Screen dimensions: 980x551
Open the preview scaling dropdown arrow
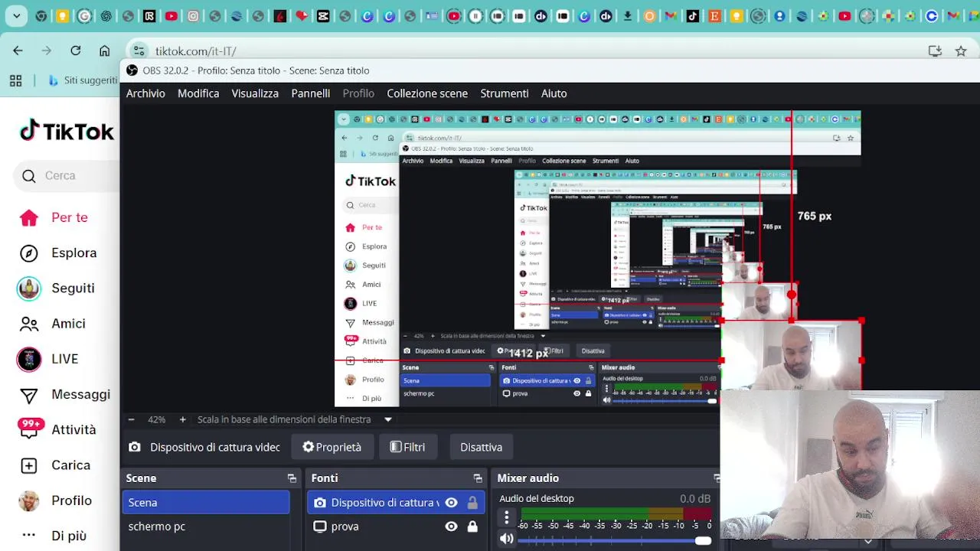pyautogui.click(x=388, y=419)
